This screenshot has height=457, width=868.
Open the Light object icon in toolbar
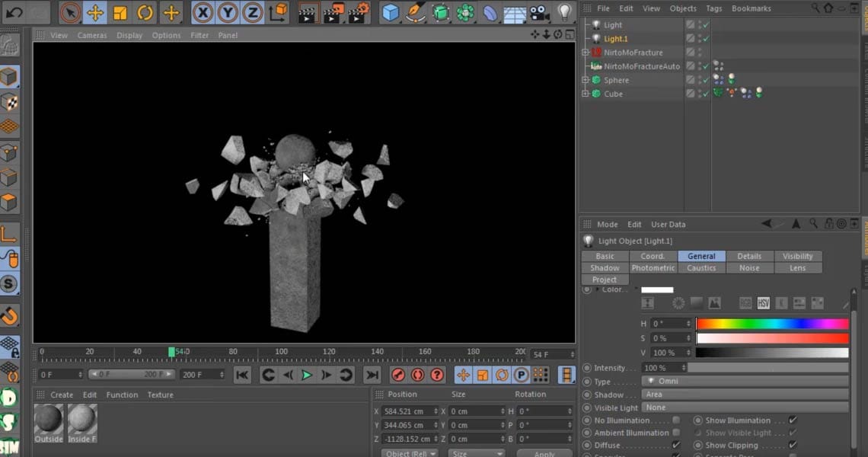click(564, 13)
